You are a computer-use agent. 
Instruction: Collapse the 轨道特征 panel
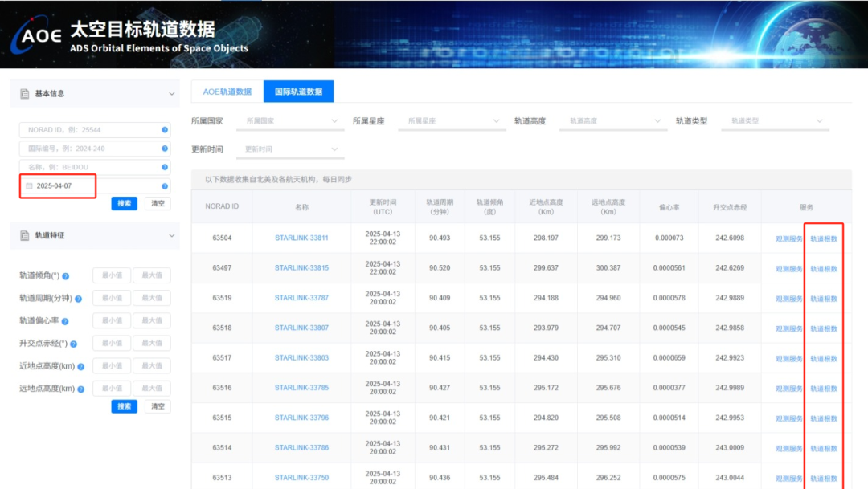coord(171,236)
